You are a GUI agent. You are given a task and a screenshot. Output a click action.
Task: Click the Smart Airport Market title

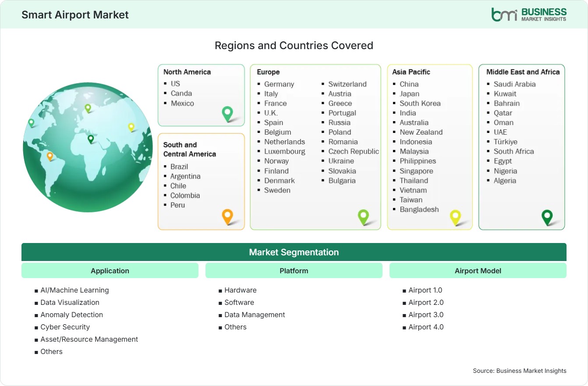click(x=75, y=14)
